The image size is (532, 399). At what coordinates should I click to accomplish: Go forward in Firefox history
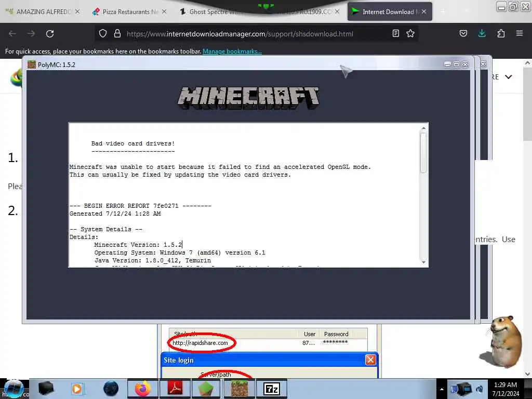click(x=31, y=34)
